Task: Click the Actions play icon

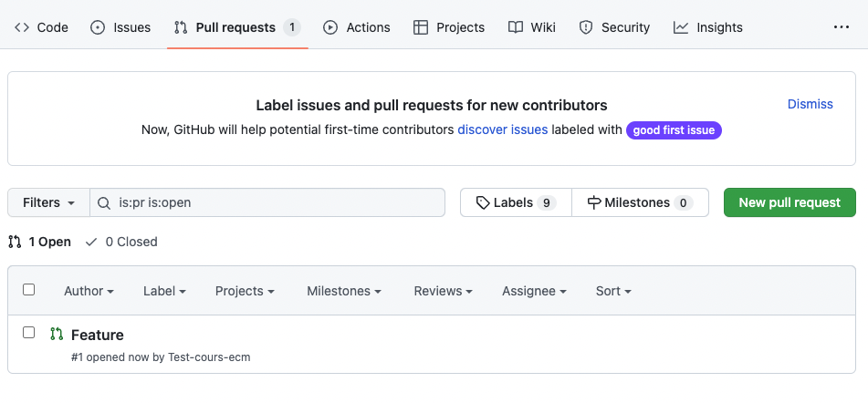Action: (330, 27)
